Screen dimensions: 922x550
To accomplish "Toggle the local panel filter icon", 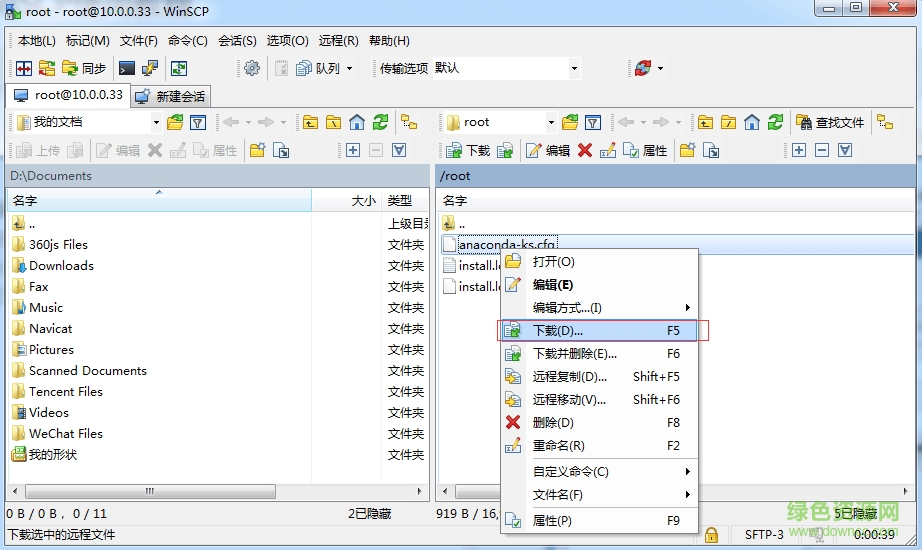I will [x=198, y=122].
